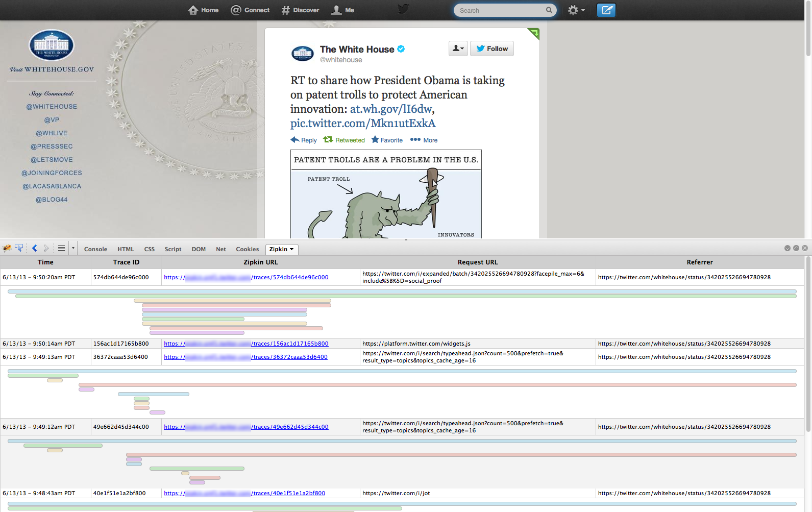The width and height of the screenshot is (812, 512).
Task: Switch to the Cookies tab
Action: pos(247,249)
